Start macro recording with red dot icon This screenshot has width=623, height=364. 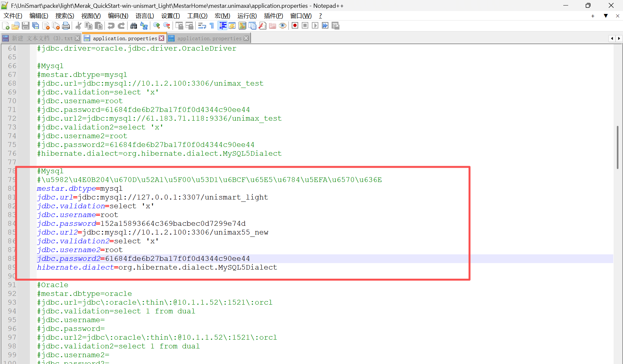tap(295, 26)
